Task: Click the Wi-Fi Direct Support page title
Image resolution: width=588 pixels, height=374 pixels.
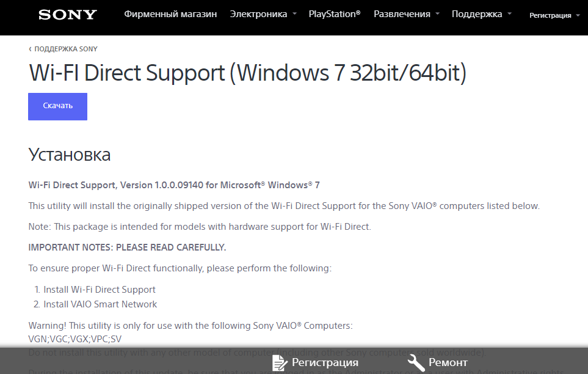Action: click(x=247, y=73)
